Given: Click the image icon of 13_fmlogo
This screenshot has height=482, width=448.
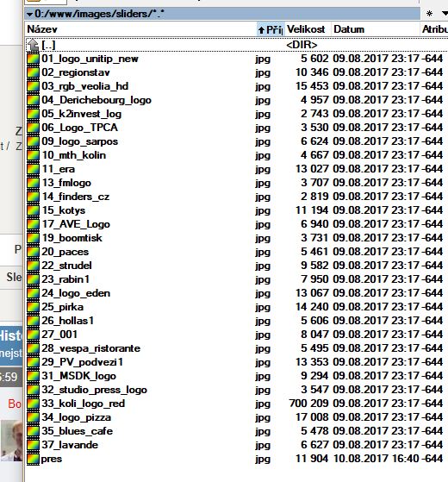Looking at the screenshot, I should 33,183.
